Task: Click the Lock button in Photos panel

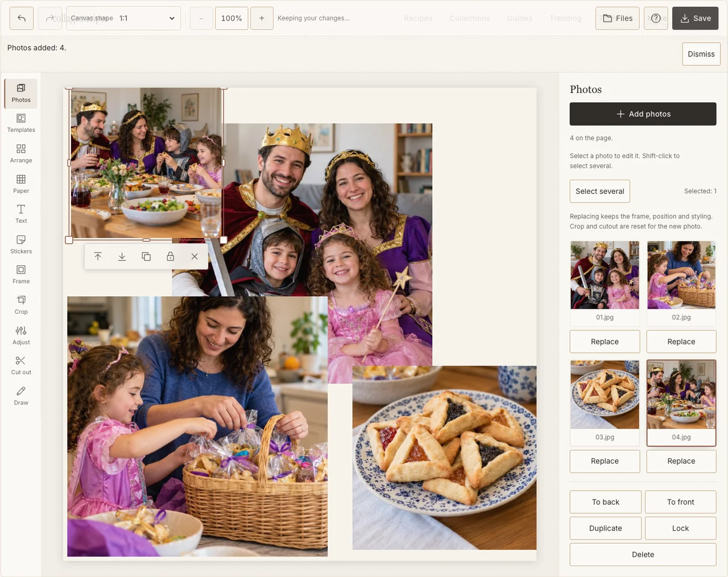Action: click(x=681, y=528)
